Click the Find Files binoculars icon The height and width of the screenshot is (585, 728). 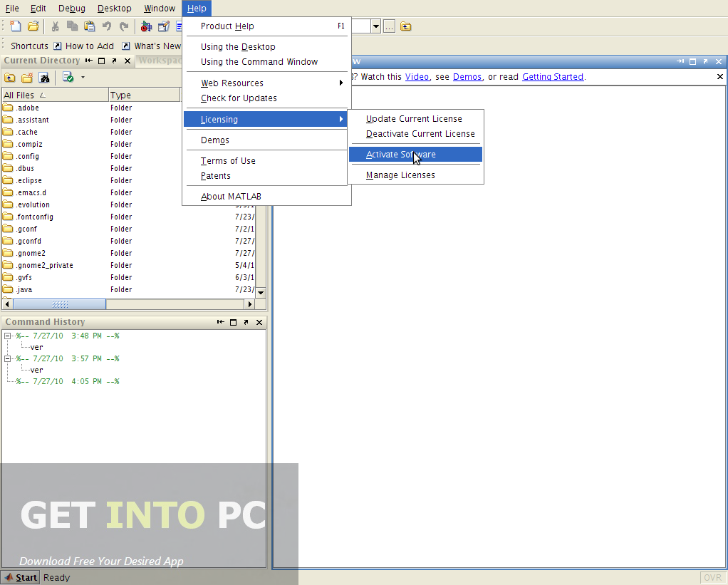pos(44,78)
